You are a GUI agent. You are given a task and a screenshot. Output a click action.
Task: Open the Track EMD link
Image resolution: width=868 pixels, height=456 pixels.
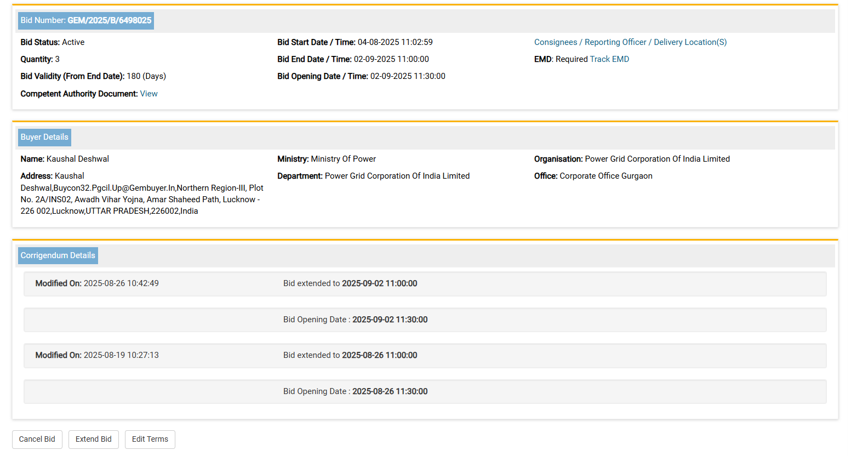[609, 59]
